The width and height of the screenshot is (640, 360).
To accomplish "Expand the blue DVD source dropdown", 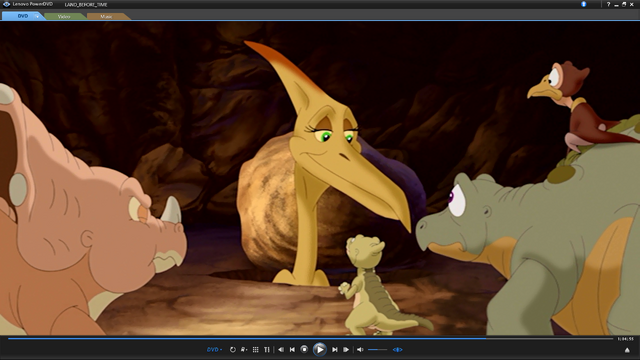I will click(x=214, y=349).
